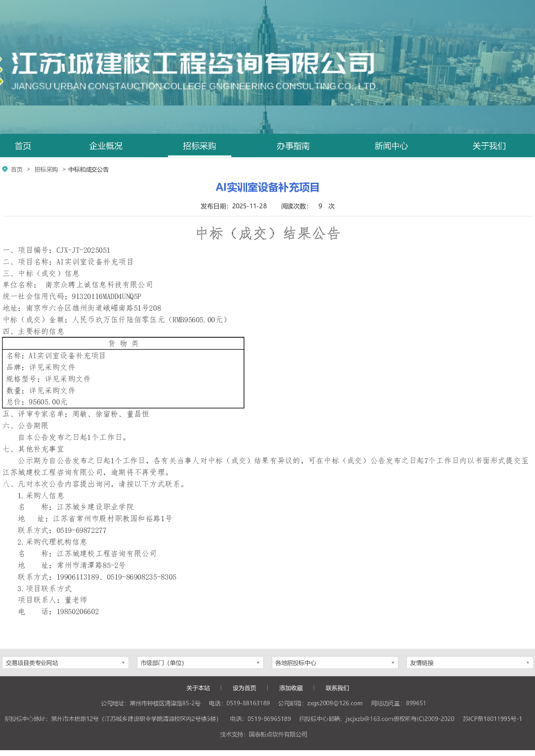Open 新闻中心 from the navigation bar
535x756 pixels.
coord(391,146)
